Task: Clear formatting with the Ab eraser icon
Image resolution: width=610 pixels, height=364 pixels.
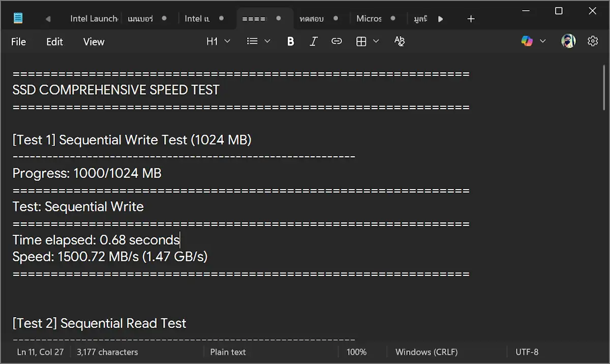Action: [400, 42]
